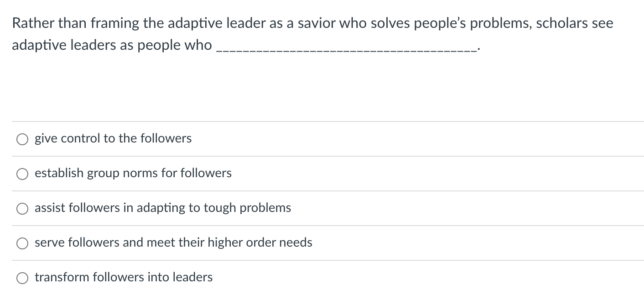Select the radio button for "give control to the followers"
The image size is (644, 306).
tap(22, 139)
